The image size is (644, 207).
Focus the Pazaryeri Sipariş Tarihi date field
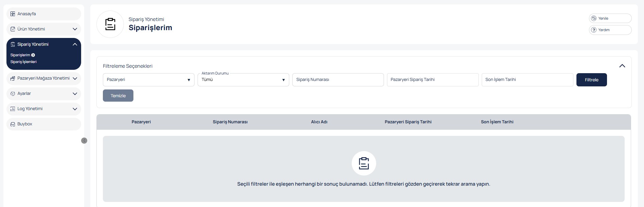point(433,80)
